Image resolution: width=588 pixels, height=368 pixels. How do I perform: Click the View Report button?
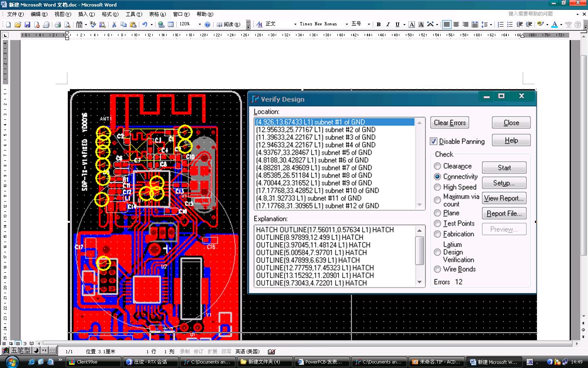[x=504, y=198]
